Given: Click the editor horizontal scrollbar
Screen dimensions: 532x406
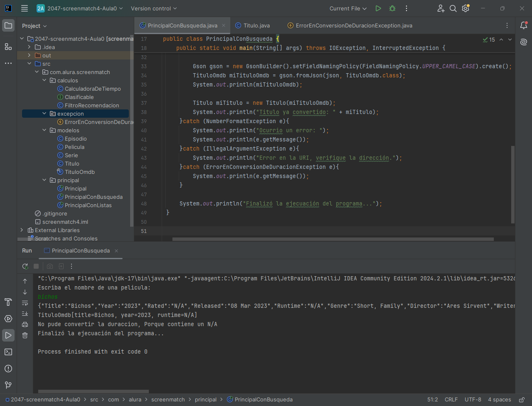Looking at the screenshot, I should (333, 239).
